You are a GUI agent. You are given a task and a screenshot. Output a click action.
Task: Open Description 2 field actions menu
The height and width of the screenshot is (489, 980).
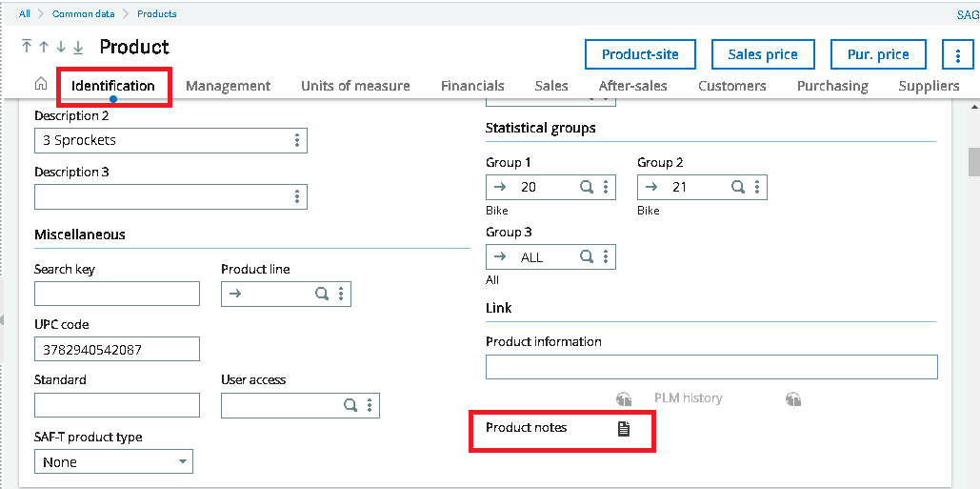click(x=297, y=140)
